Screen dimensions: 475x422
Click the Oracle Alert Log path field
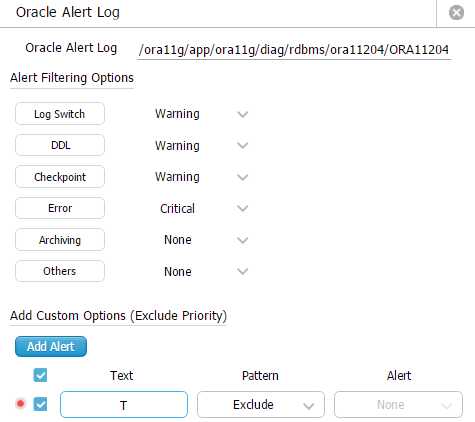[294, 50]
